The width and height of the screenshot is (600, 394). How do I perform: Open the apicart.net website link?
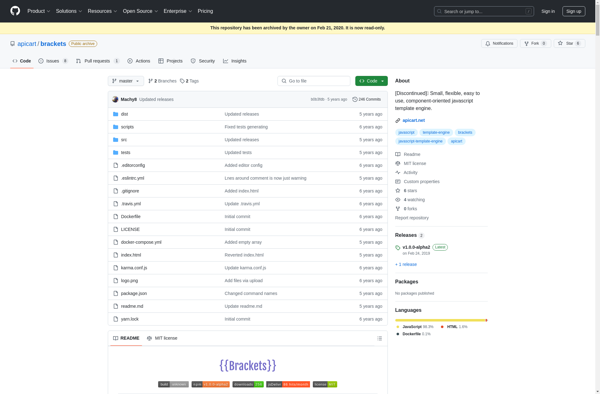point(414,120)
